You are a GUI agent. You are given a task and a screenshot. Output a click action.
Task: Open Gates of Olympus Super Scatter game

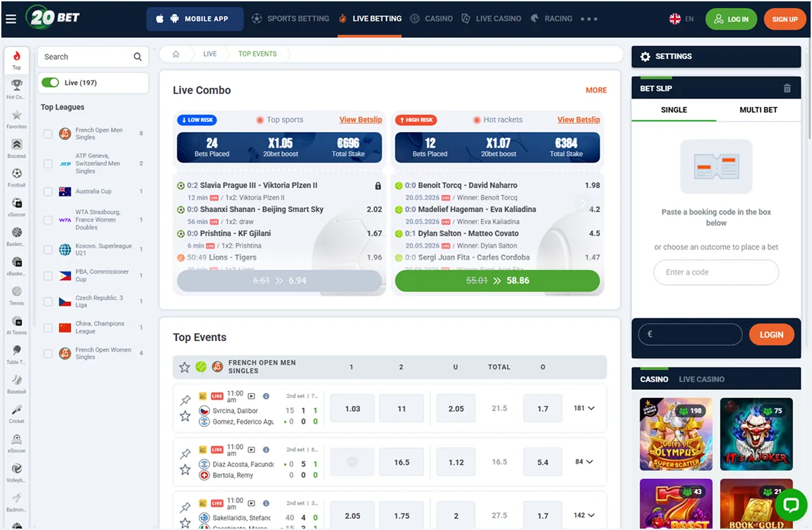(676, 434)
